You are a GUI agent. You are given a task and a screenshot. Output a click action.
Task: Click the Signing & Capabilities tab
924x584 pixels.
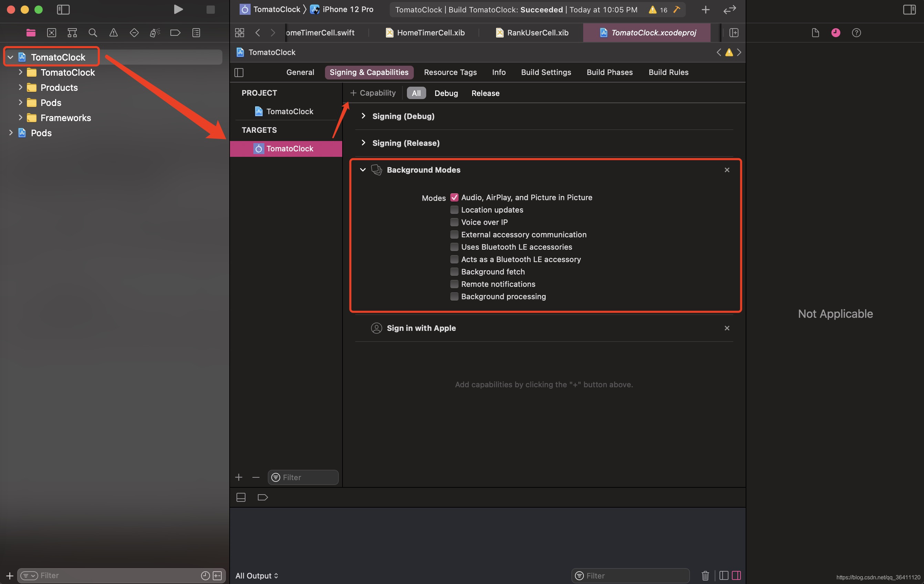tap(369, 72)
